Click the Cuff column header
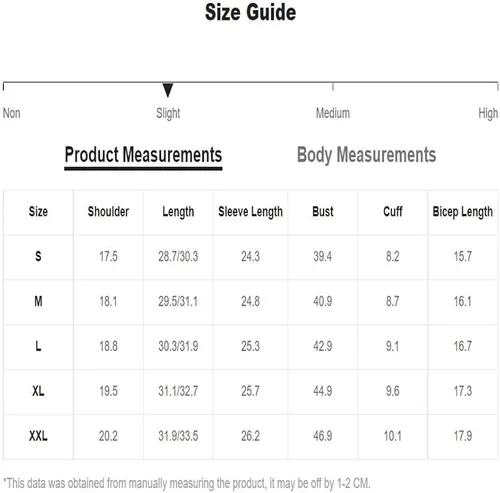The height and width of the screenshot is (493, 500). point(393,212)
